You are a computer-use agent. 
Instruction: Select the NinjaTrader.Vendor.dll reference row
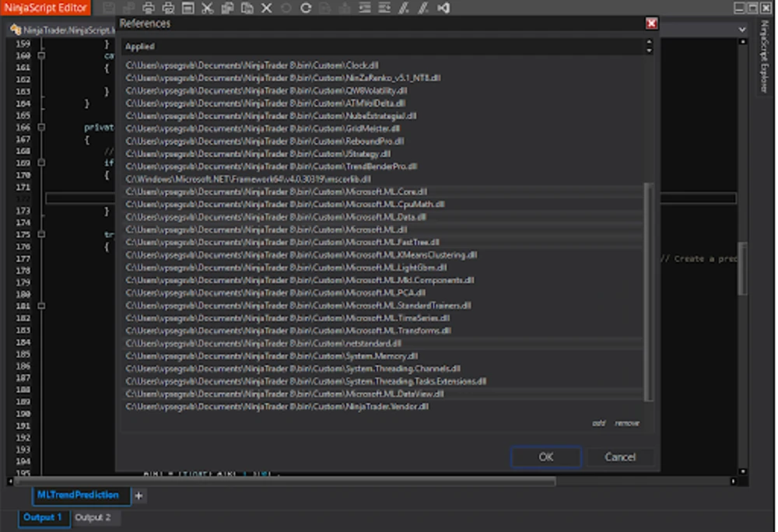(382, 407)
